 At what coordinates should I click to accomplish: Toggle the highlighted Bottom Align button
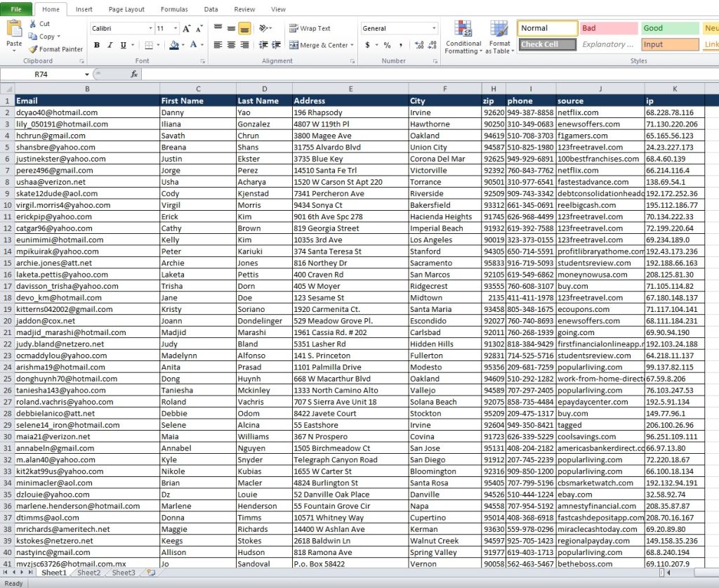245,28
